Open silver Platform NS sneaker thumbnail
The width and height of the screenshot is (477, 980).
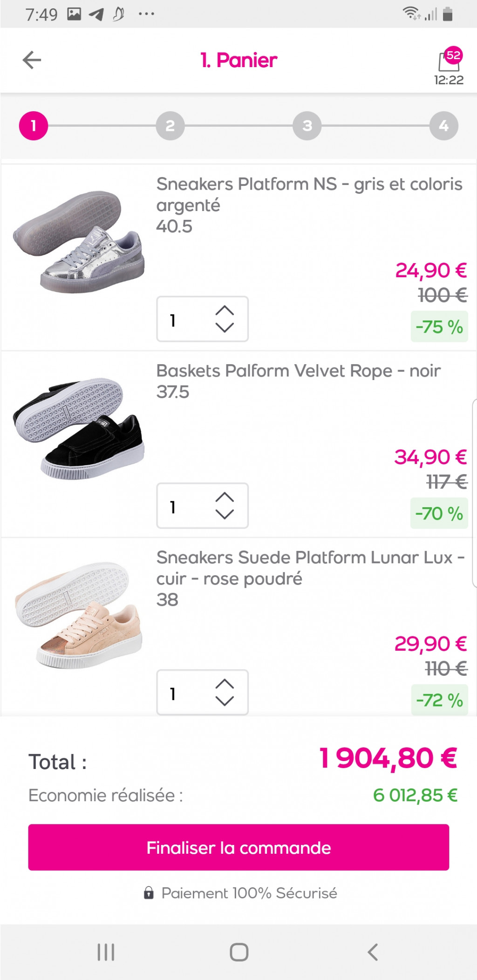[x=79, y=241]
